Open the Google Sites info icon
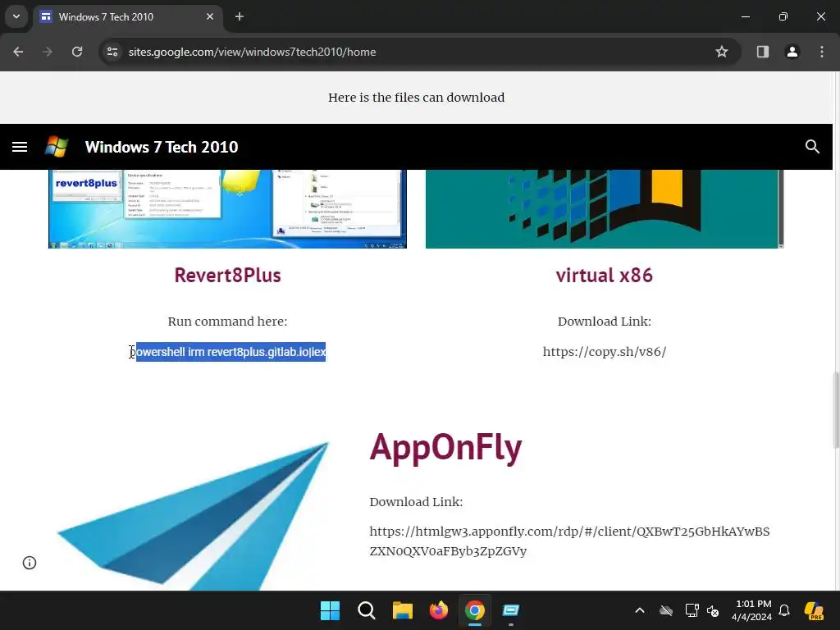 click(x=30, y=563)
